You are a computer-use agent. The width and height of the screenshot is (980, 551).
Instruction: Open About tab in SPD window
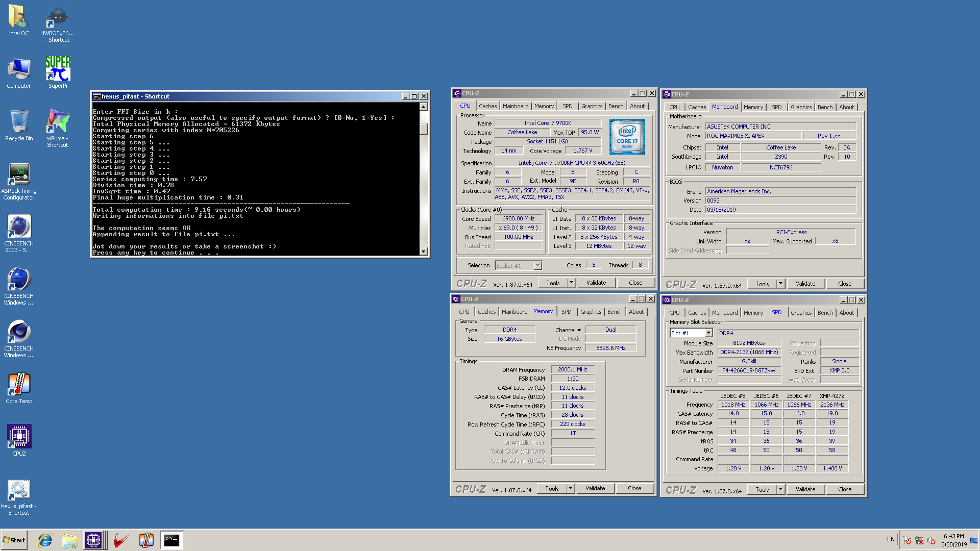coord(846,313)
